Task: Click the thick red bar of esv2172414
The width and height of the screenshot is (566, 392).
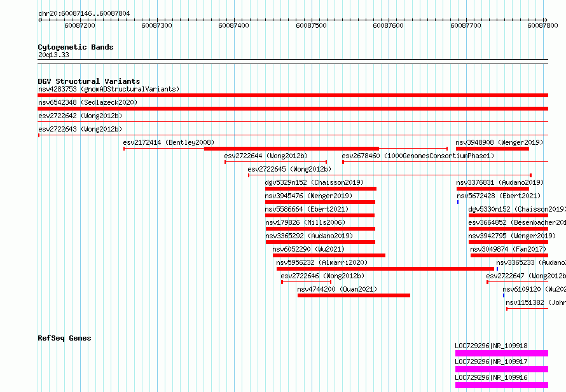Action: pyautogui.click(x=291, y=149)
